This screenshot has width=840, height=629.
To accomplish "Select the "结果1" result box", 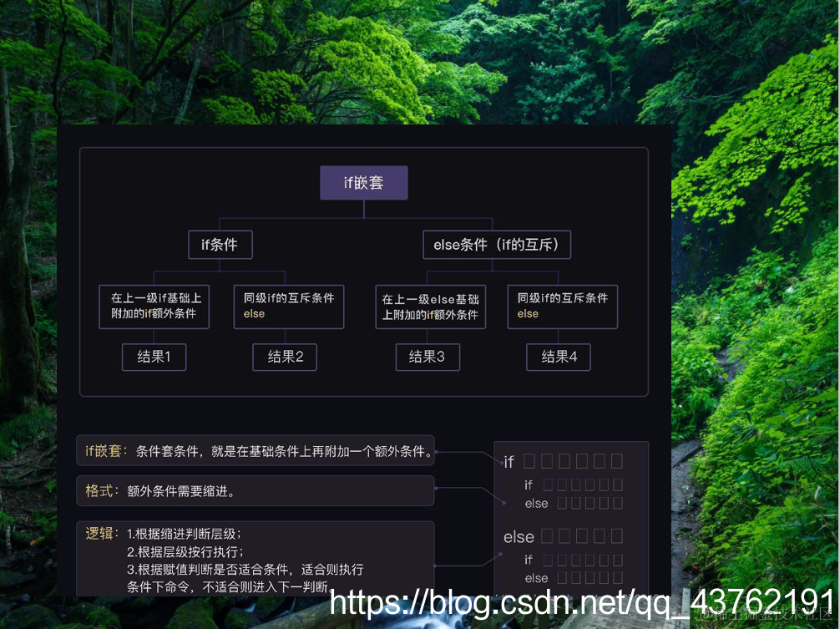I will point(154,357).
